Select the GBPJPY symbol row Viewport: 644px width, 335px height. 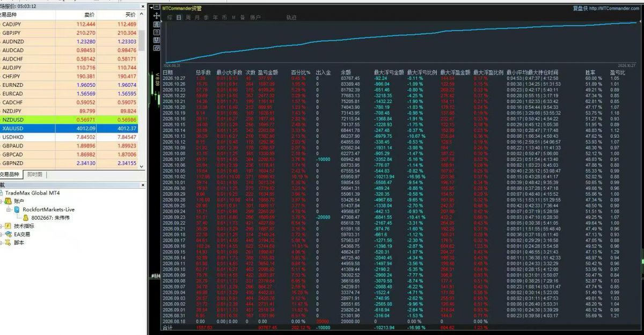(69, 33)
